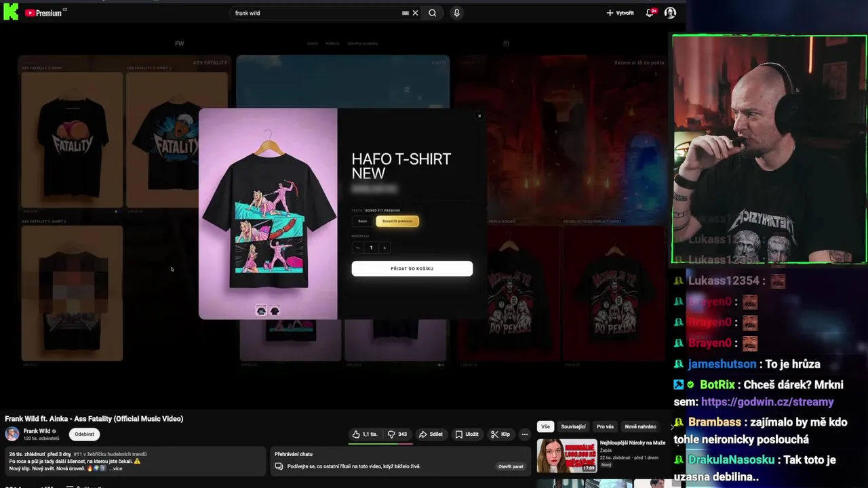Click the quantity field showing 1
Viewport: 868px width, 488px height.
[371, 247]
